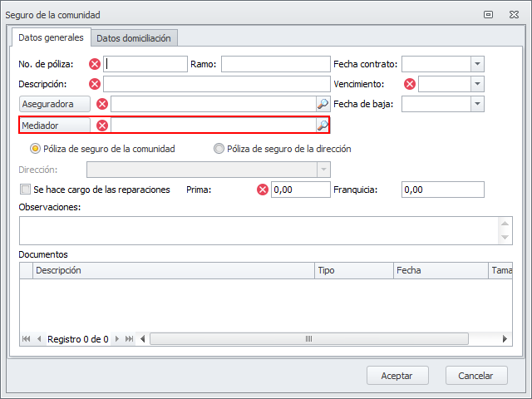Select Póliza de seguro de la dirección

click(x=219, y=149)
